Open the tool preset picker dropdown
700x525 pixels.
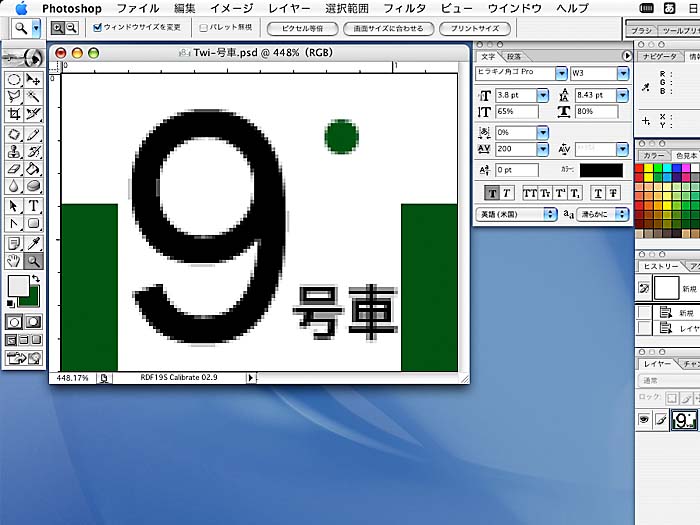(36, 29)
